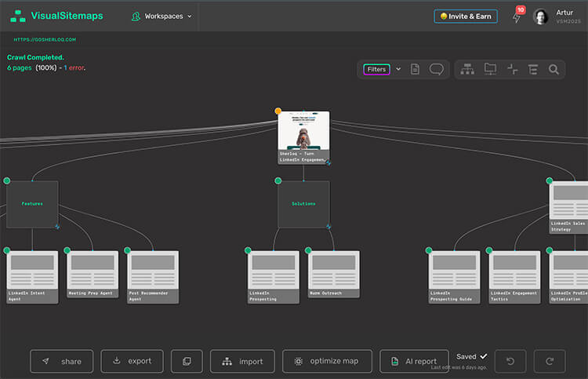The width and height of the screenshot is (588, 379).
Task: Select the LinkedIn Intent Agent page card
Action: (x=32, y=277)
